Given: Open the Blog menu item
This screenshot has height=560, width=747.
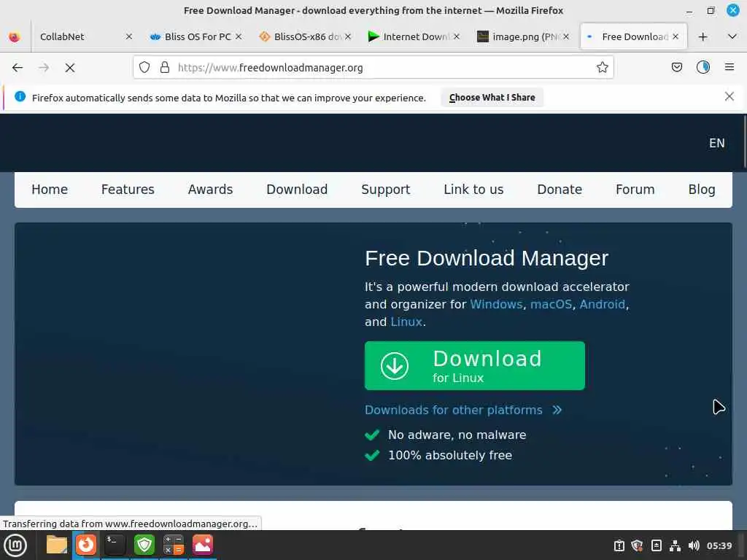Looking at the screenshot, I should coord(702,190).
